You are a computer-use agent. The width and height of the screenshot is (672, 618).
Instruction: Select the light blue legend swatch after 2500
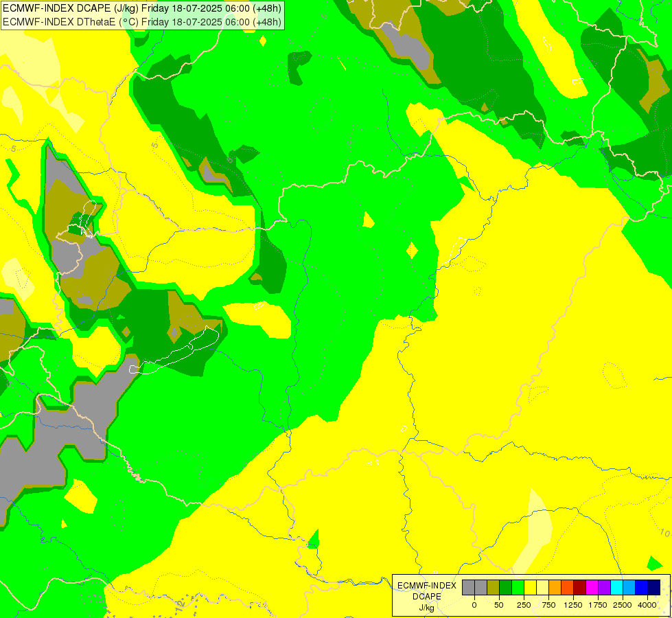pyautogui.click(x=629, y=587)
